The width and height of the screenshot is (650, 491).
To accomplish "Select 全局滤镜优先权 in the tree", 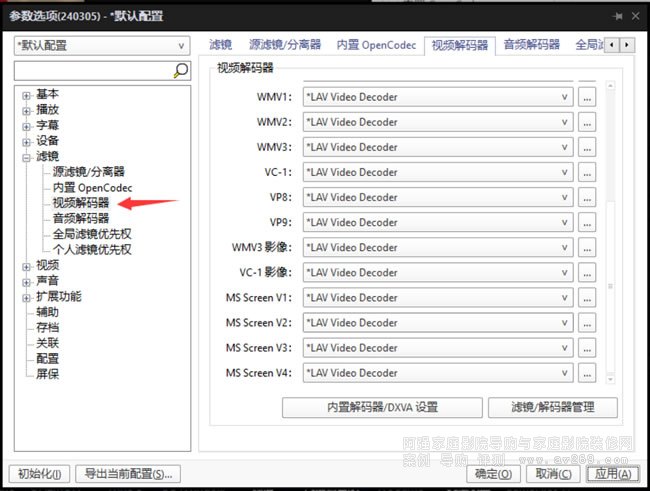I will pos(92,234).
